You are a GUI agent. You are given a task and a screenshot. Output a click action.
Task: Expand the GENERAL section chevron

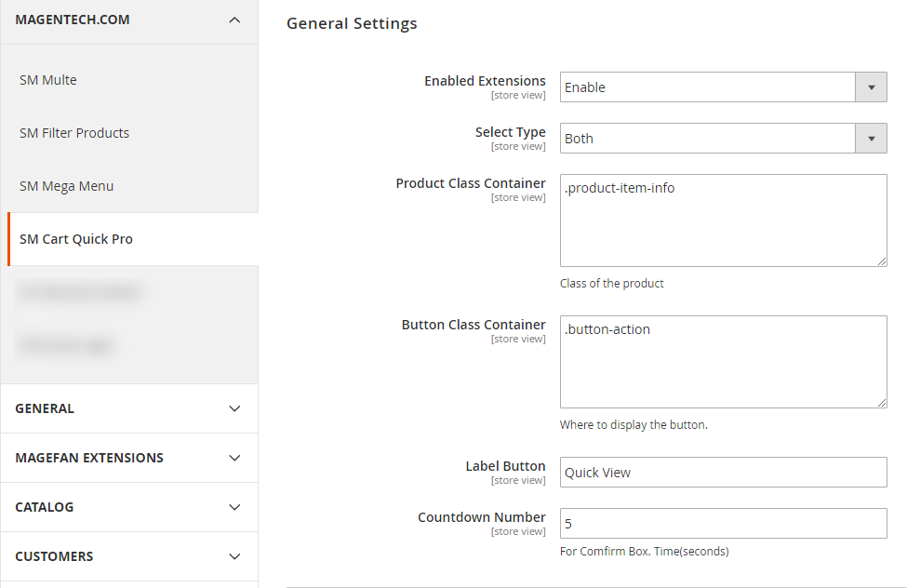pos(234,408)
